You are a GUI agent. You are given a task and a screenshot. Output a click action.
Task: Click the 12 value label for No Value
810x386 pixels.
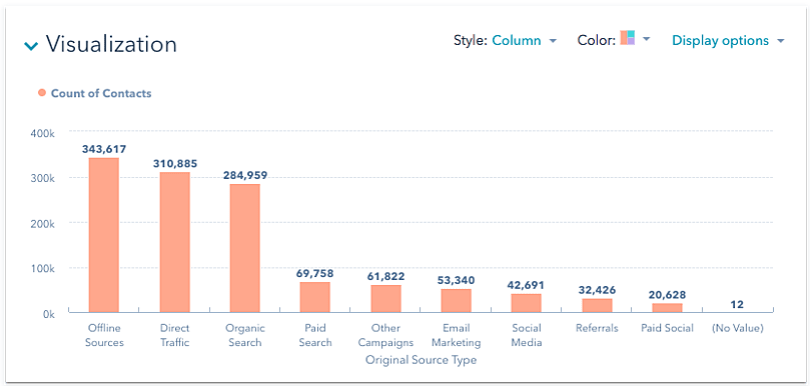tap(737, 304)
